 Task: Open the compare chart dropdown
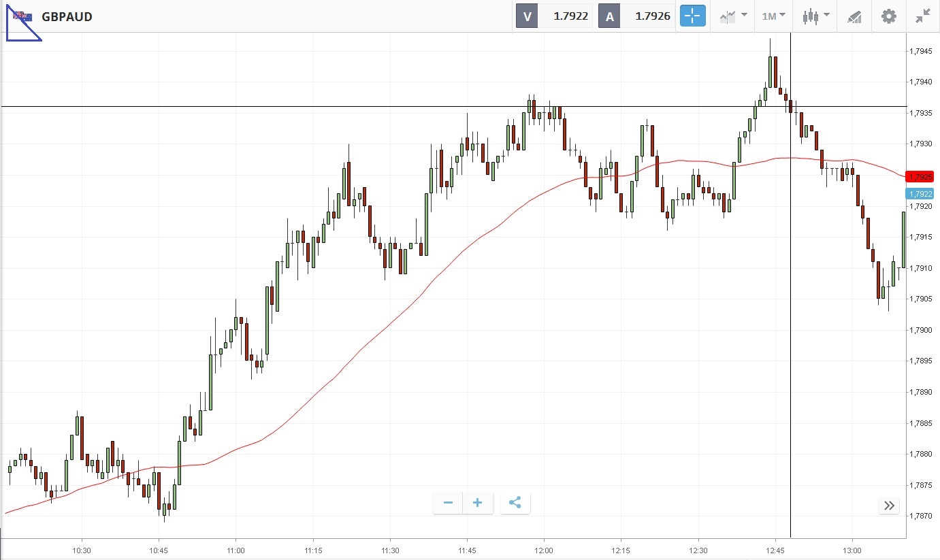(733, 16)
